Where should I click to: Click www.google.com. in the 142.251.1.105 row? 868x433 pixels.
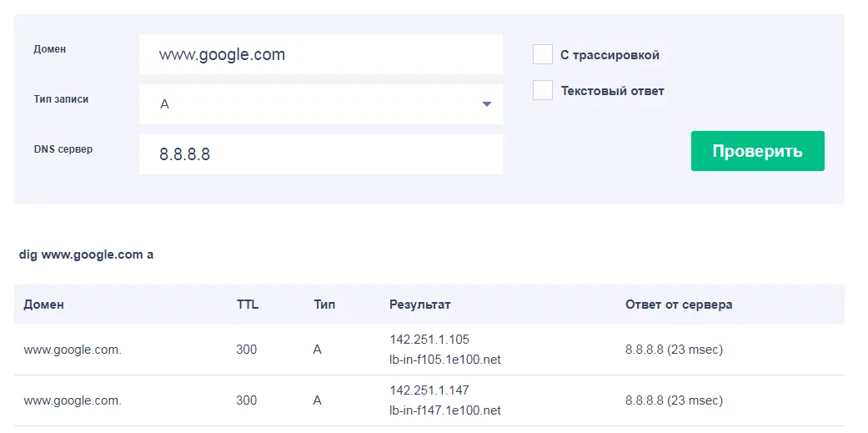72,350
